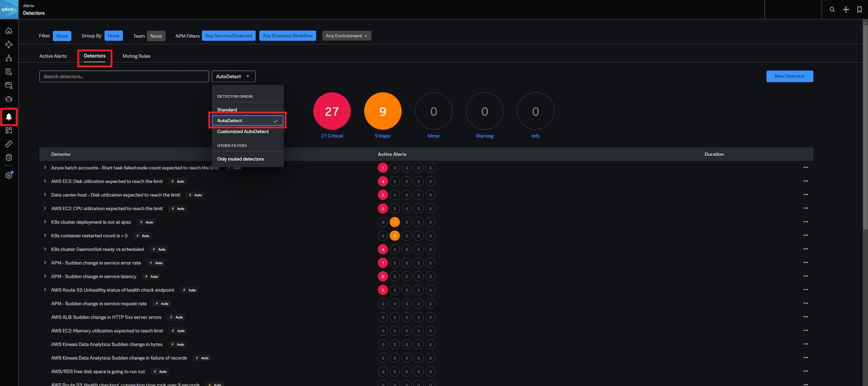868x386 pixels.
Task: Click Any Service/Endpoint APM filter
Action: [x=229, y=36]
